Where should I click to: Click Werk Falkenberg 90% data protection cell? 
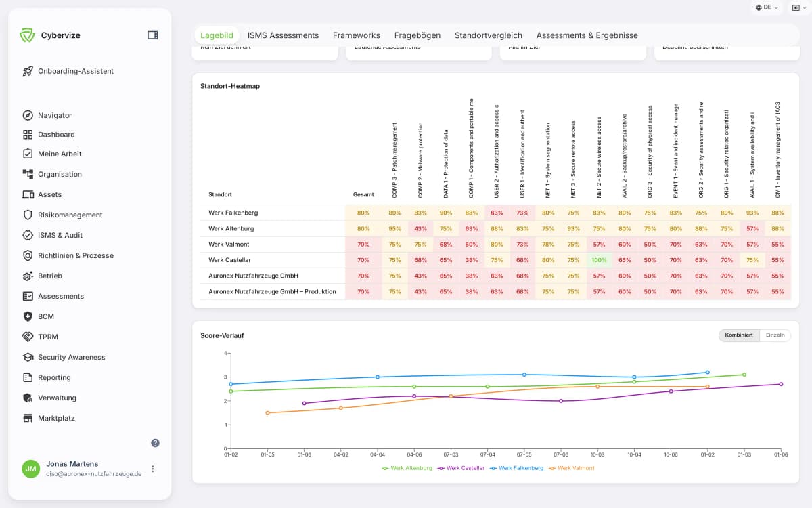(x=446, y=213)
